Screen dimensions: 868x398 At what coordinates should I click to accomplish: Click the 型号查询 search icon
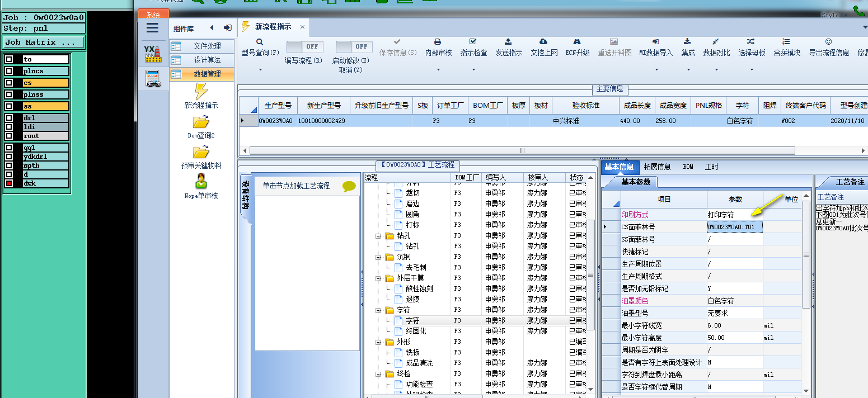tap(260, 42)
